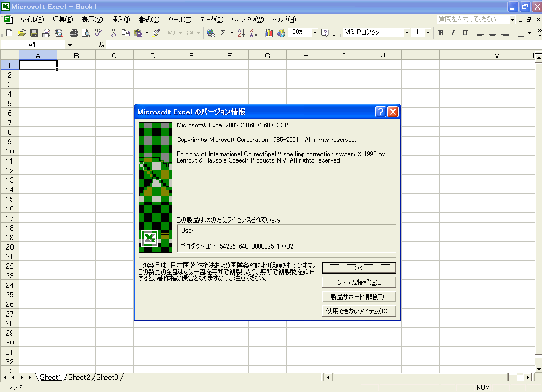This screenshot has height=392, width=542.
Task: Open the font name dropdown
Action: coord(406,32)
